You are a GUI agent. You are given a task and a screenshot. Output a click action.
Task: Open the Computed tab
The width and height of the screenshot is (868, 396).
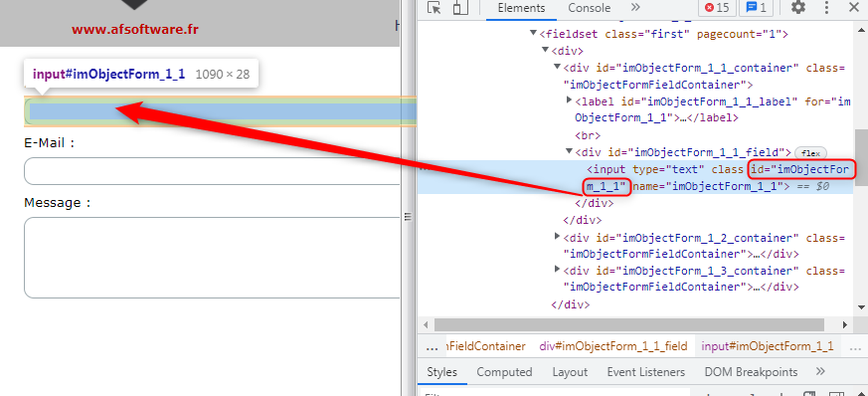504,372
